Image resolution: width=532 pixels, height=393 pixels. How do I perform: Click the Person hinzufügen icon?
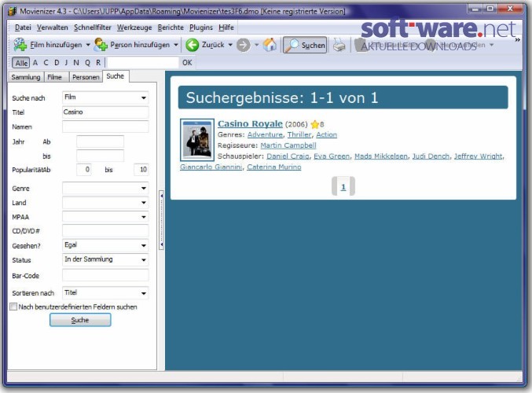tap(101, 45)
